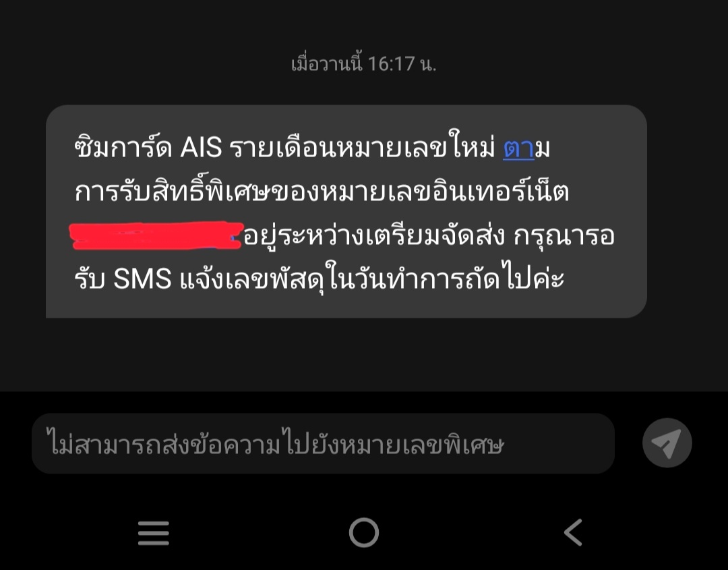Select the AIS SIM card message bubble
The width and height of the screenshot is (728, 570).
[x=346, y=211]
